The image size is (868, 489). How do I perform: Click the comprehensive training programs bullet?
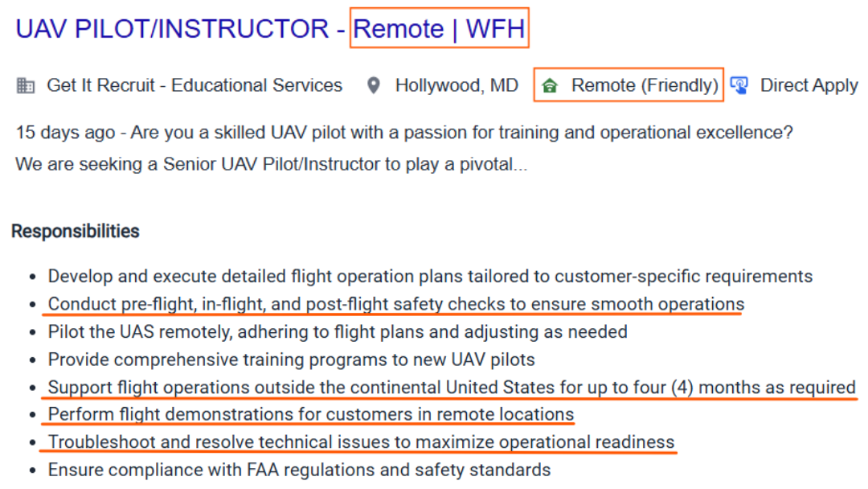point(291,360)
